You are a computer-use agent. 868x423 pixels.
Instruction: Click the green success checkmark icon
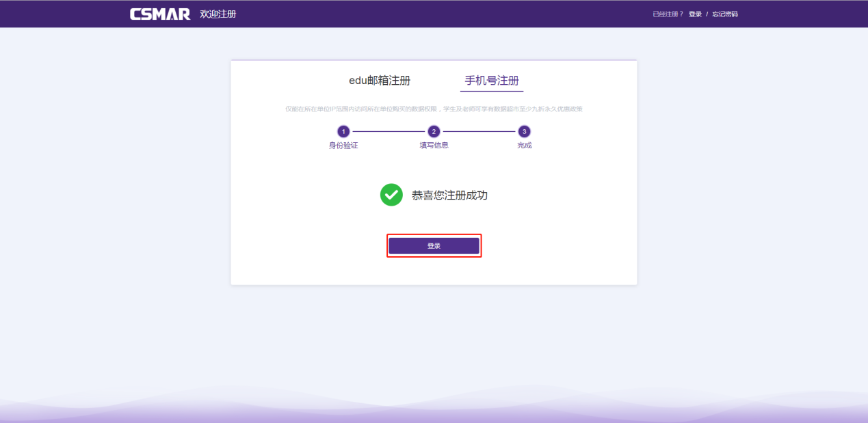pos(391,195)
